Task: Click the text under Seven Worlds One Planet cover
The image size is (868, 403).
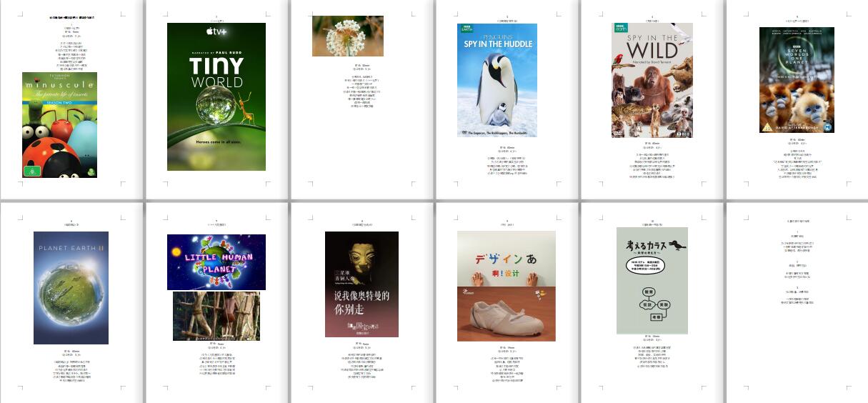Action: tap(797, 161)
